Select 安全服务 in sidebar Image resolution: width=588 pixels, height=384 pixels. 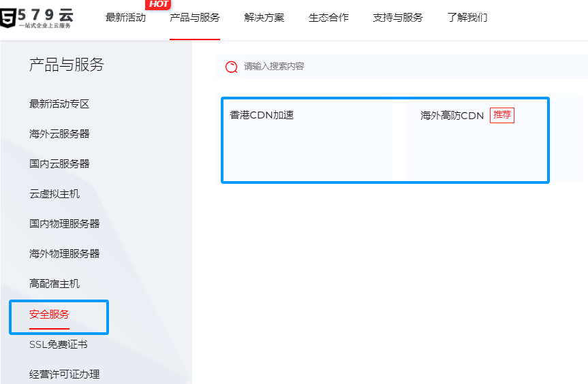[49, 315]
